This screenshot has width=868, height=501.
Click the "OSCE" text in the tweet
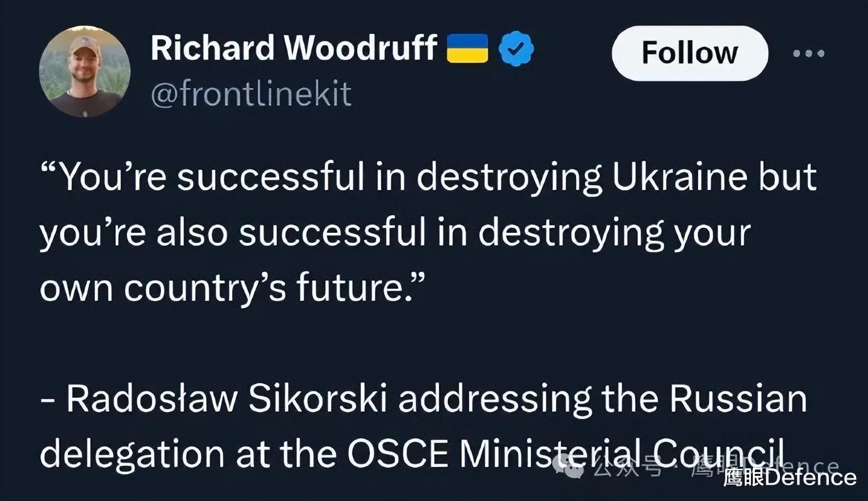tap(398, 454)
